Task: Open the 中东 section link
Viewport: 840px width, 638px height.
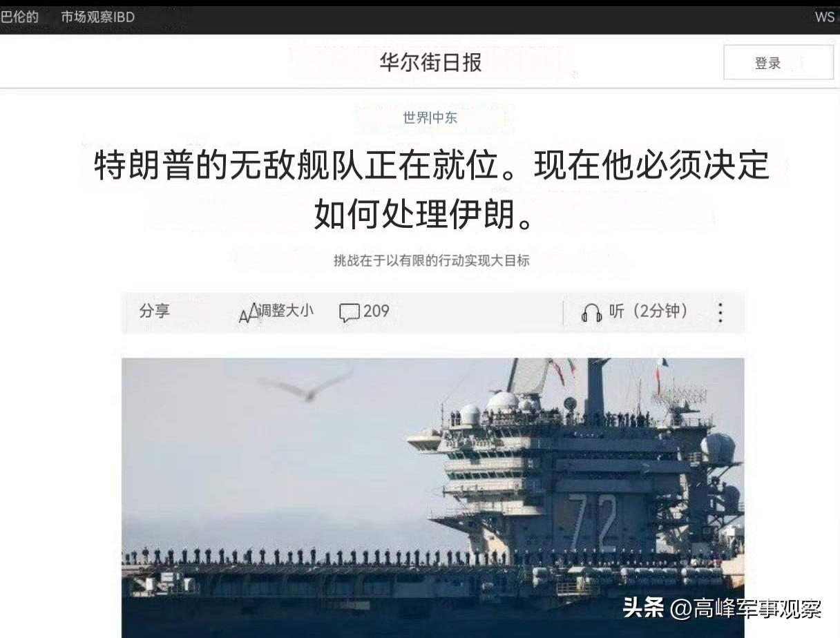Action: (444, 117)
